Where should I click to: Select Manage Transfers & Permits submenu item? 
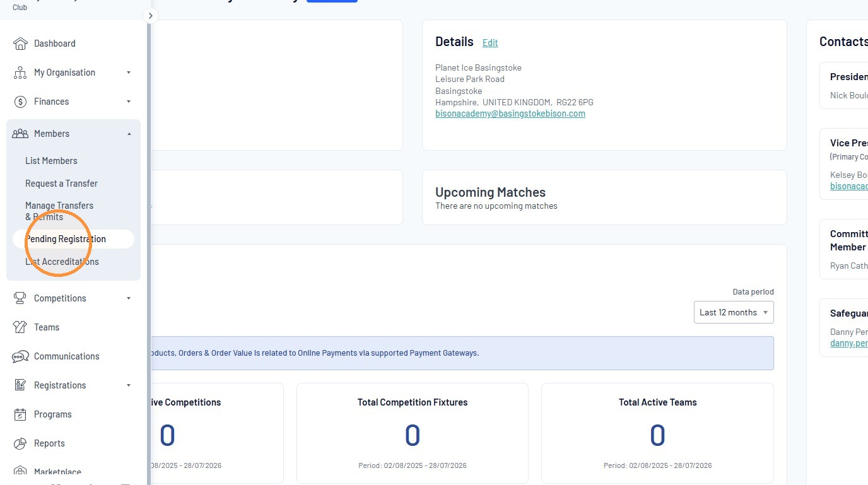coord(59,211)
